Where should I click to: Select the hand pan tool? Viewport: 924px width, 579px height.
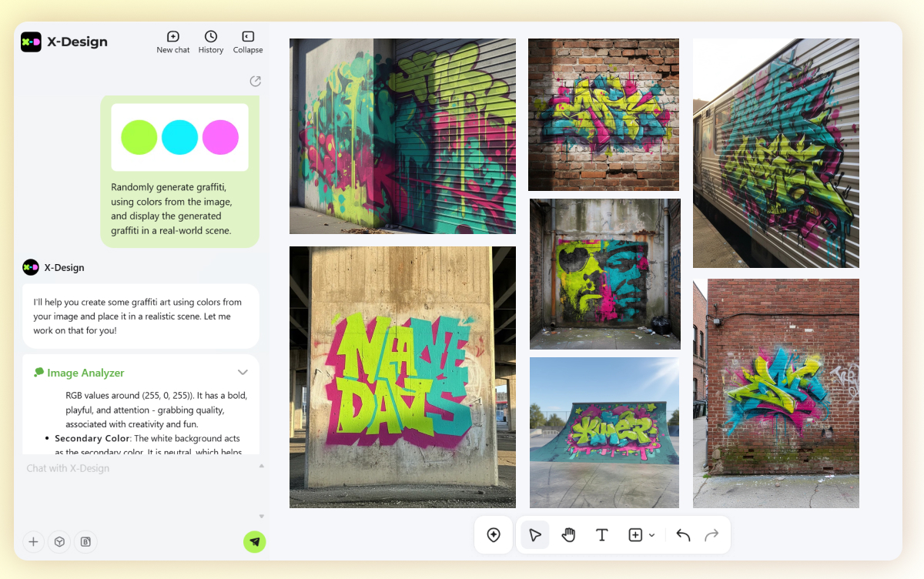[x=568, y=535]
